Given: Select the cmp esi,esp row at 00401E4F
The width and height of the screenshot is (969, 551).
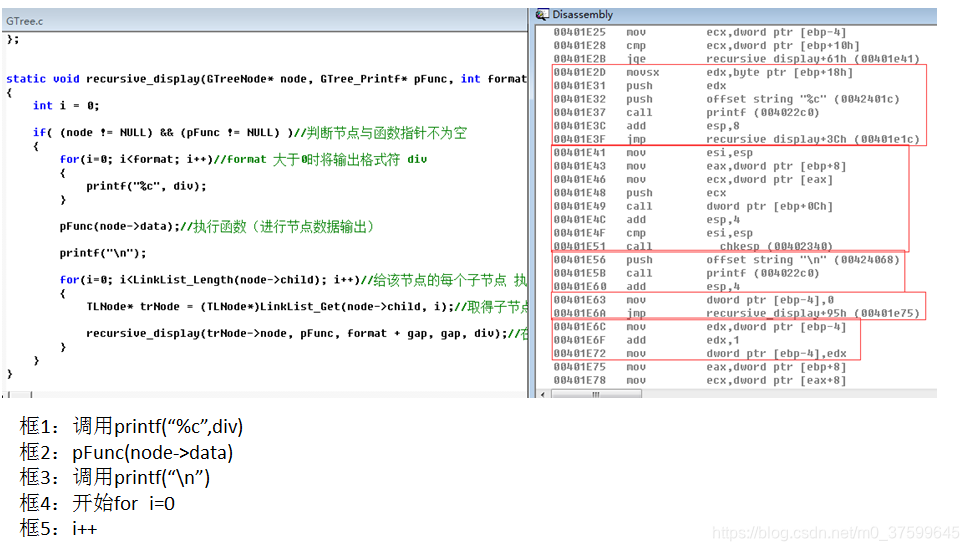Looking at the screenshot, I should [653, 233].
